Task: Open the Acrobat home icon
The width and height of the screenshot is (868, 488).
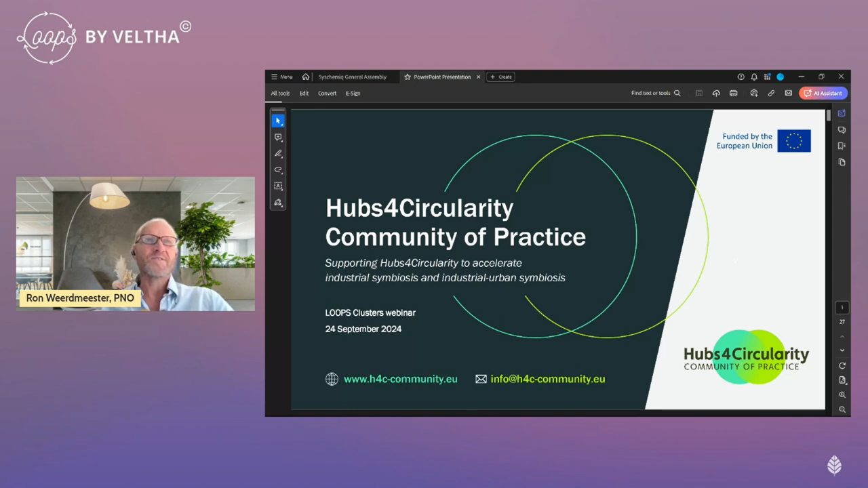Action: (x=306, y=77)
